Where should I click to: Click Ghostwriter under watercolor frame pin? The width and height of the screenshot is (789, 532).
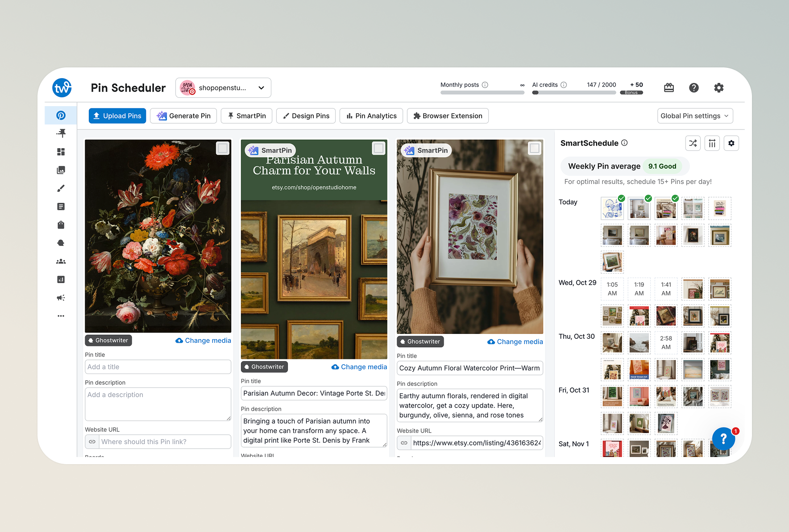pyautogui.click(x=420, y=342)
